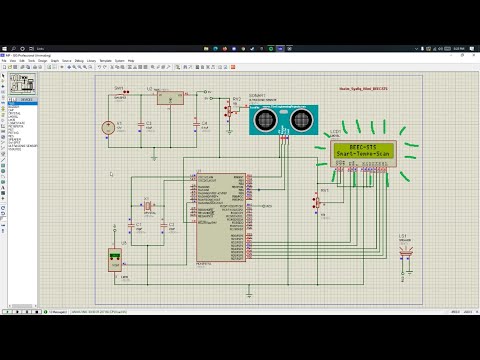Select the LCD1 display component

point(363,153)
